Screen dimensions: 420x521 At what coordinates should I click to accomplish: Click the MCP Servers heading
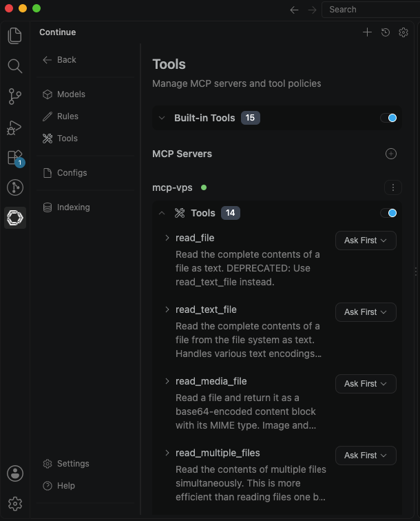click(x=182, y=154)
